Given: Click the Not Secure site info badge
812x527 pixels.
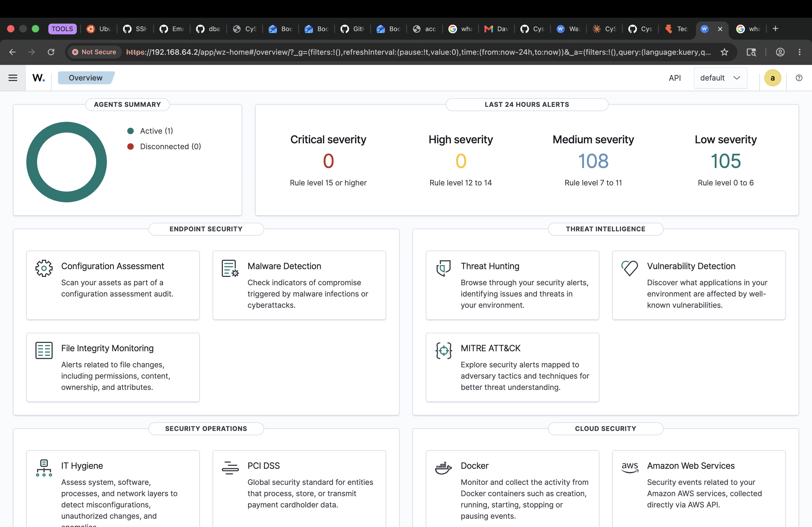Looking at the screenshot, I should pos(95,52).
